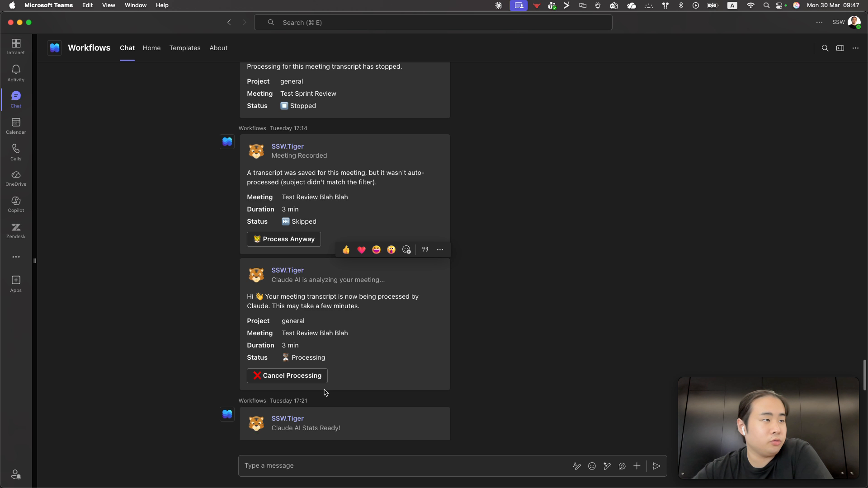Go back with the left arrow
Viewport: 868px width, 488px height.
tap(229, 22)
